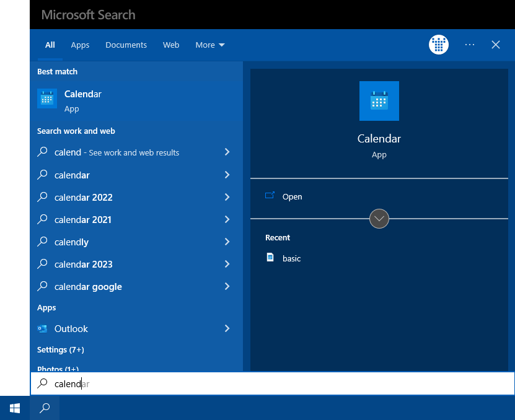Click the taskbar search magnifier icon
This screenshot has height=420, width=515.
click(45, 408)
